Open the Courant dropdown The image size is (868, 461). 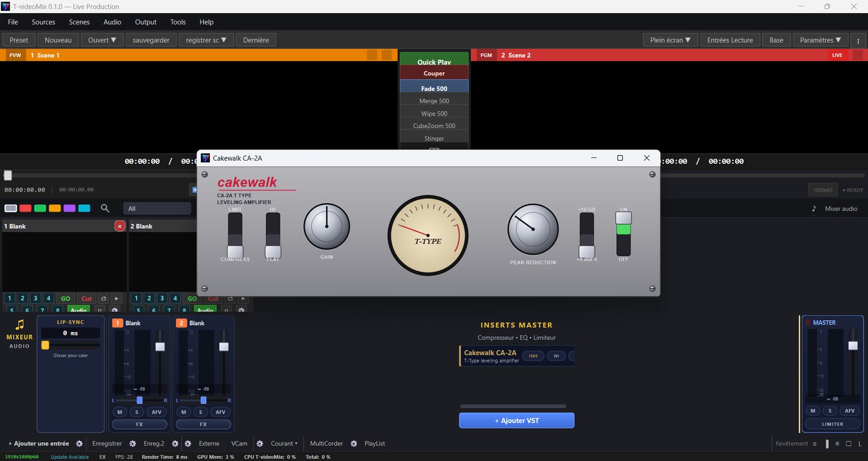tap(284, 444)
